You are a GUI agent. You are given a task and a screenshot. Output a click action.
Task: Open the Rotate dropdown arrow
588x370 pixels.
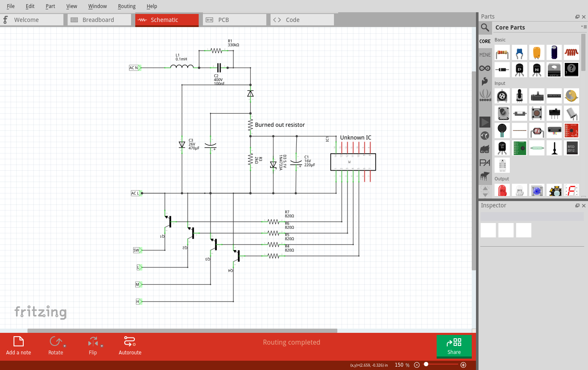65,346
